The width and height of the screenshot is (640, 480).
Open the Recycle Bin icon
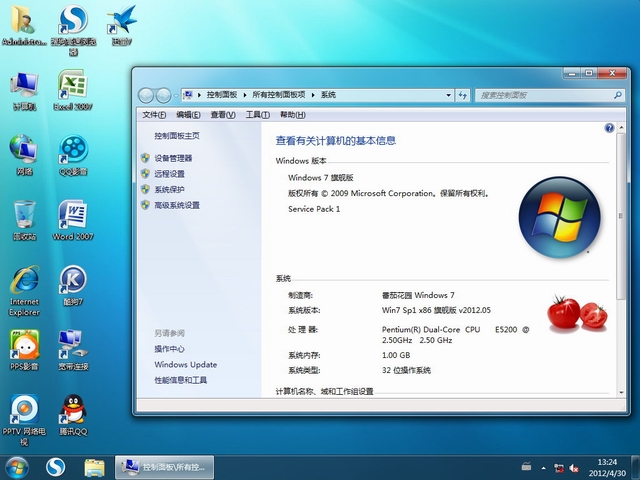point(24,220)
